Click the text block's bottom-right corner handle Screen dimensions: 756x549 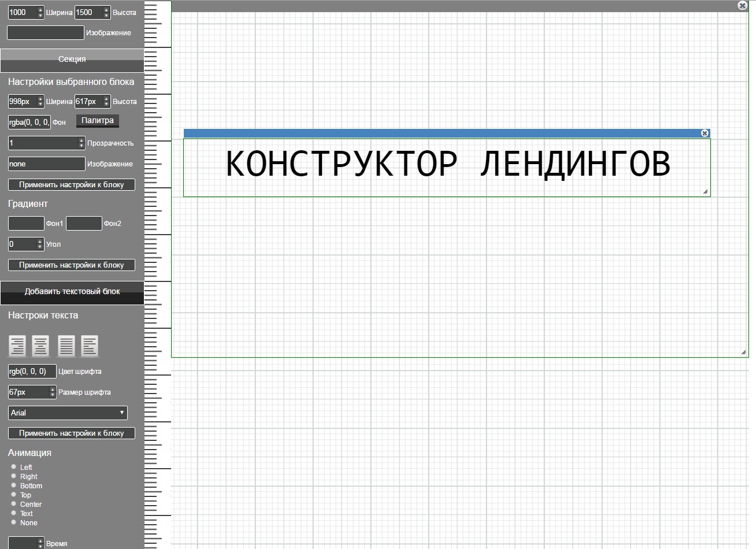tap(706, 192)
